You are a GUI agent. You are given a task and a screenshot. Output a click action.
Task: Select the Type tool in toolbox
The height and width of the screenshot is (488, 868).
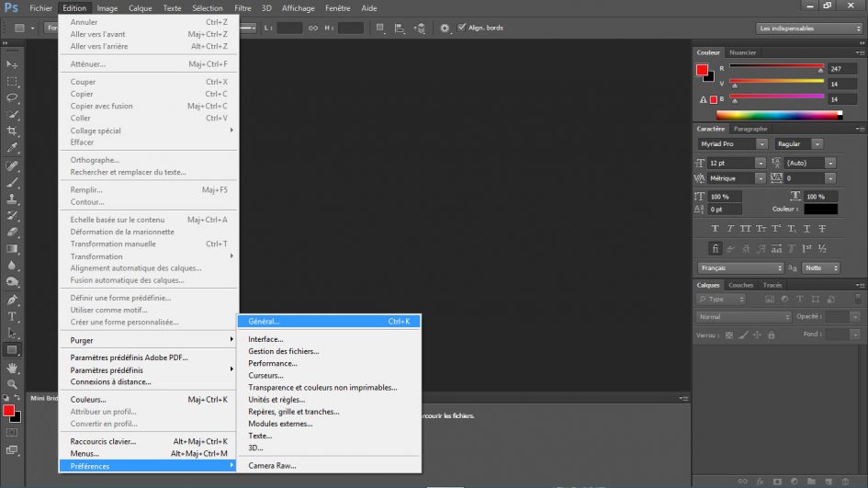click(12, 316)
